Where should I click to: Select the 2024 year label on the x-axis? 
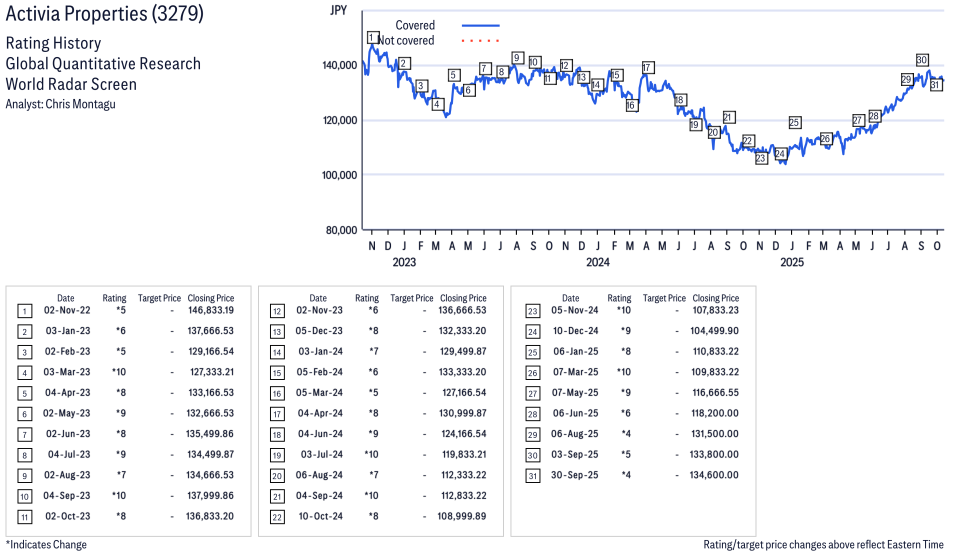(598, 263)
